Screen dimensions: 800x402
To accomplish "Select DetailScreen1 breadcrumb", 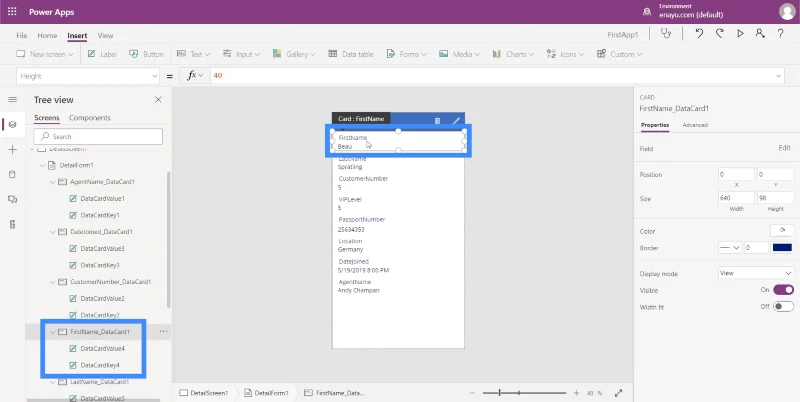I will tap(204, 393).
